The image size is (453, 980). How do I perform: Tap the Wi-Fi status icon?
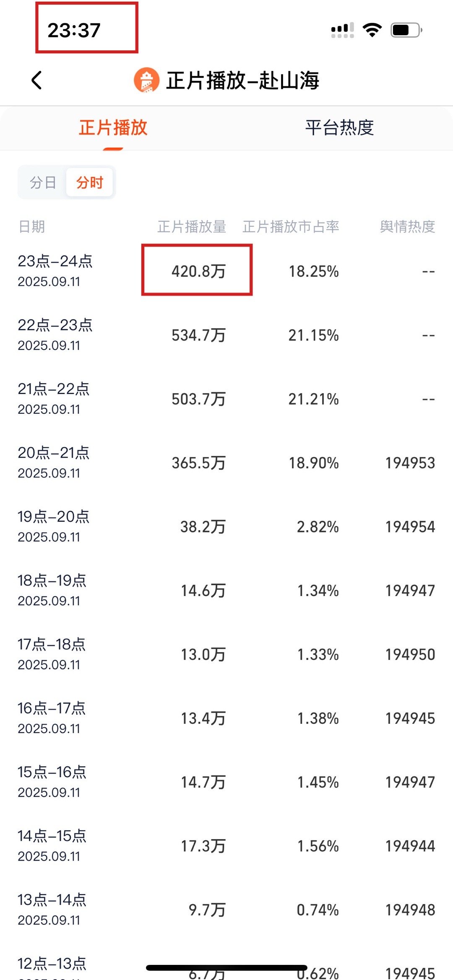372,30
